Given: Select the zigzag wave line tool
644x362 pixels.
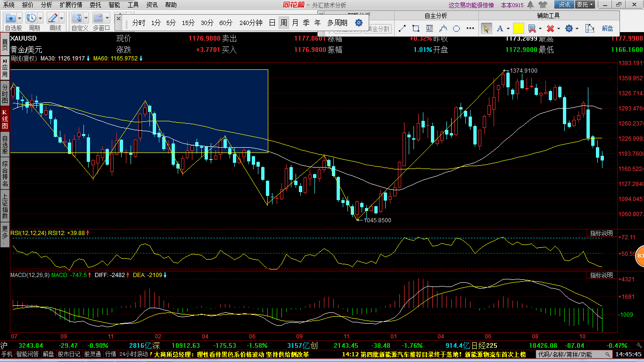Looking at the screenshot, I should click(x=443, y=28).
